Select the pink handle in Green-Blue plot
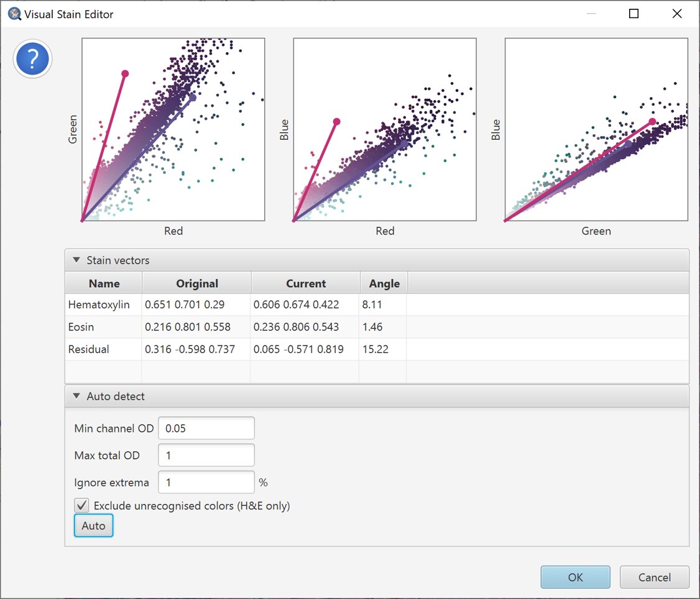This screenshot has height=599, width=700. point(653,121)
